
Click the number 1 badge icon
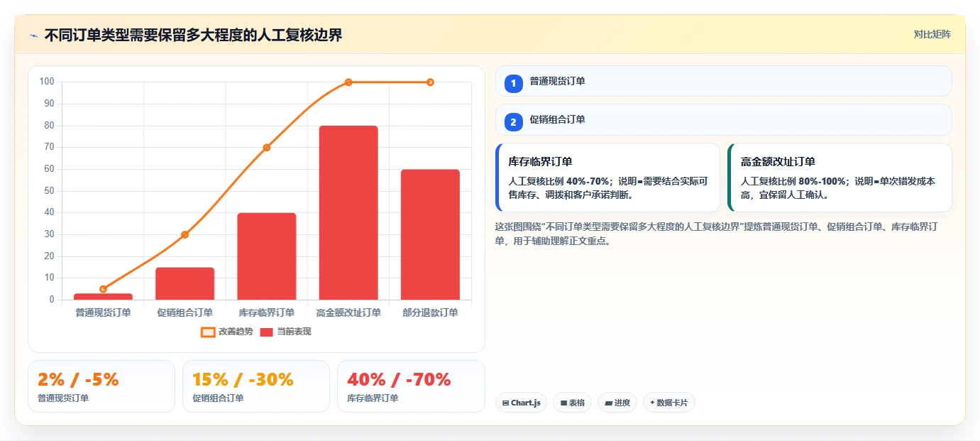click(514, 84)
